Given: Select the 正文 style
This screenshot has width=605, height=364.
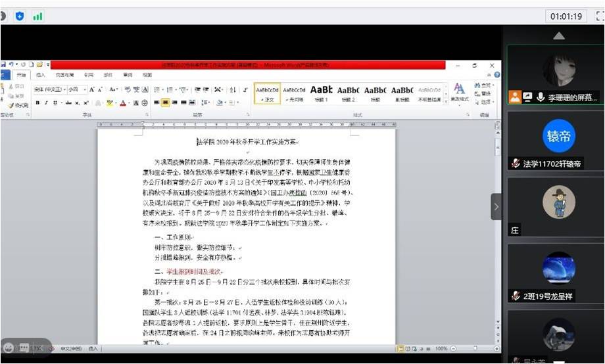Looking at the screenshot, I should click(x=267, y=92).
